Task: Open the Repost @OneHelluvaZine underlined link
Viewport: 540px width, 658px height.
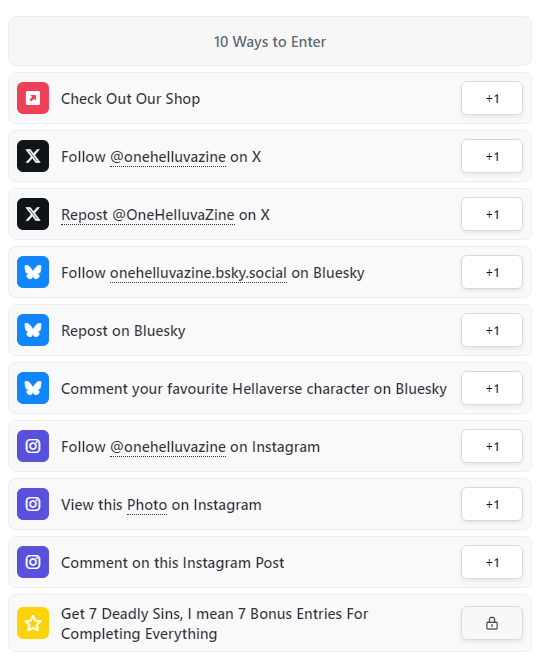Action: click(x=148, y=215)
